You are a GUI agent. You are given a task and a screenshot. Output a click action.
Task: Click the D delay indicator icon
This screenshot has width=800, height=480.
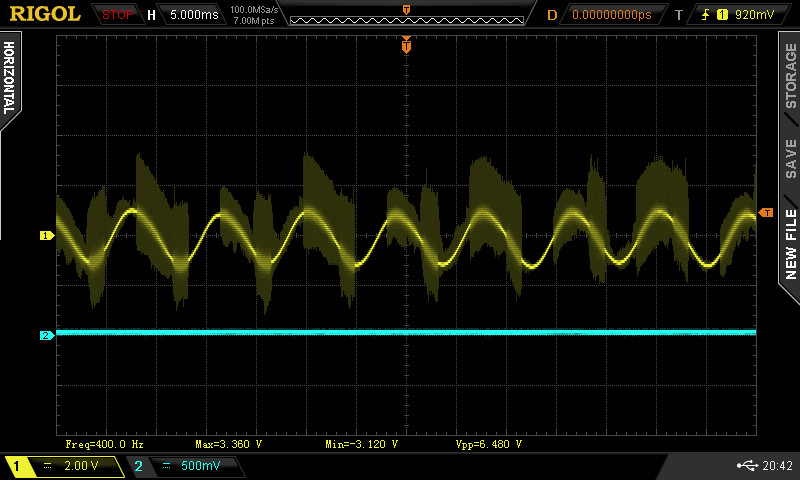click(x=552, y=15)
